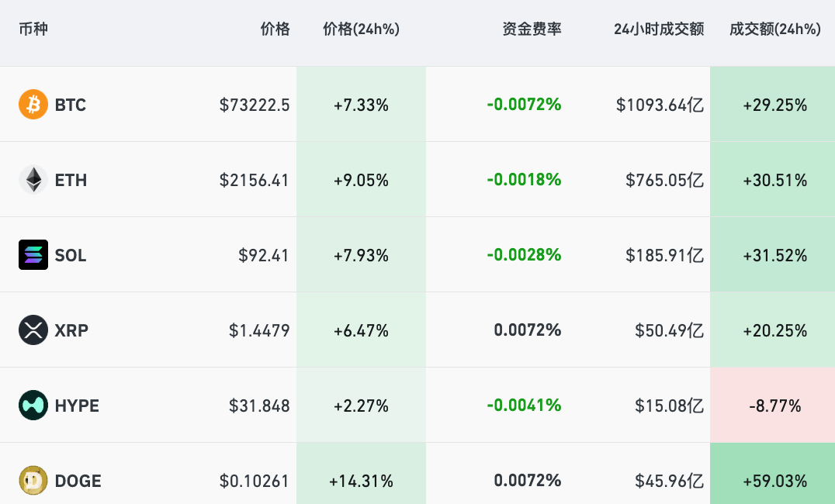Image resolution: width=835 pixels, height=504 pixels.
Task: Sort by 成交额(24h%) column header
Action: pyautogui.click(x=774, y=29)
